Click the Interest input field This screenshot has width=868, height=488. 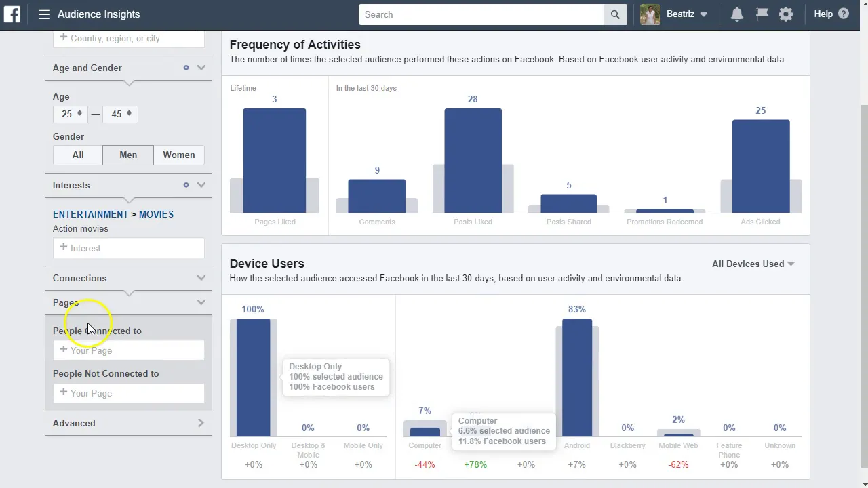coord(129,248)
